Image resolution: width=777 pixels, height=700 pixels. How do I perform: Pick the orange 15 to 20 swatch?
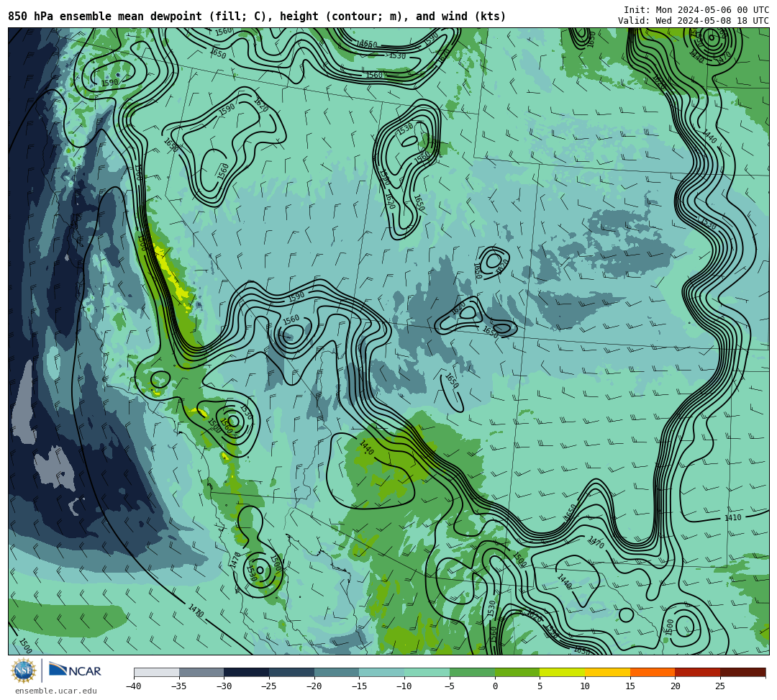point(653,672)
